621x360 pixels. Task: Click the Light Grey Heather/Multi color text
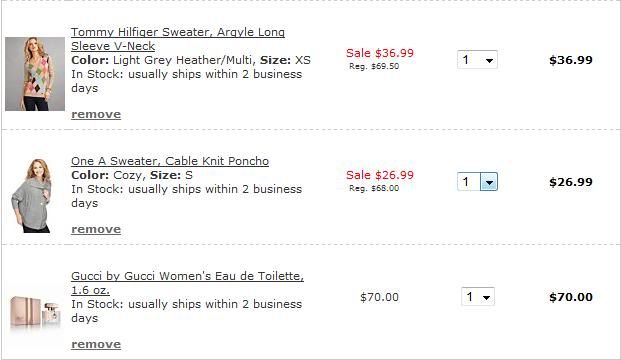click(x=184, y=60)
